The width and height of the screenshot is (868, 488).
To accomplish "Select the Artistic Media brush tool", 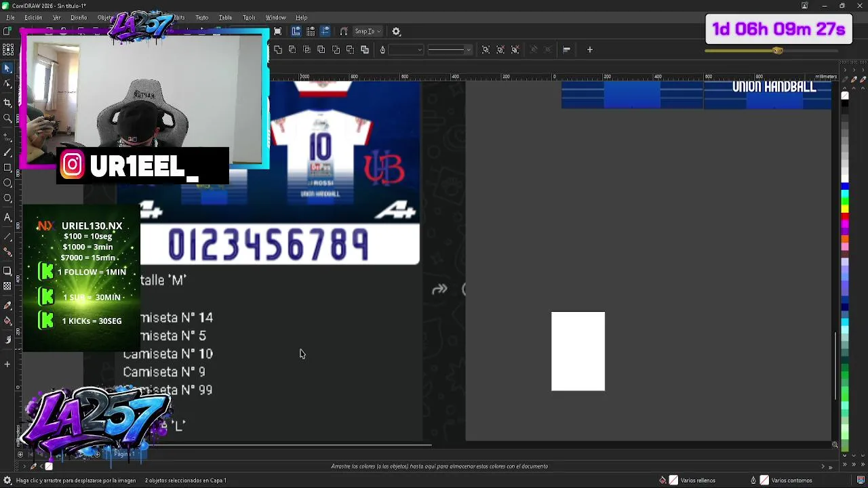I will tap(7, 152).
